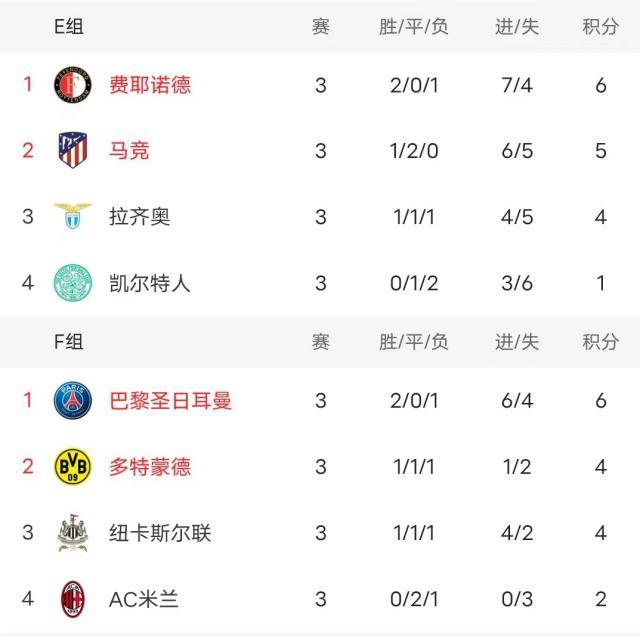This screenshot has width=640, height=636.
Task: Tap the E组 group header
Action: (69, 27)
